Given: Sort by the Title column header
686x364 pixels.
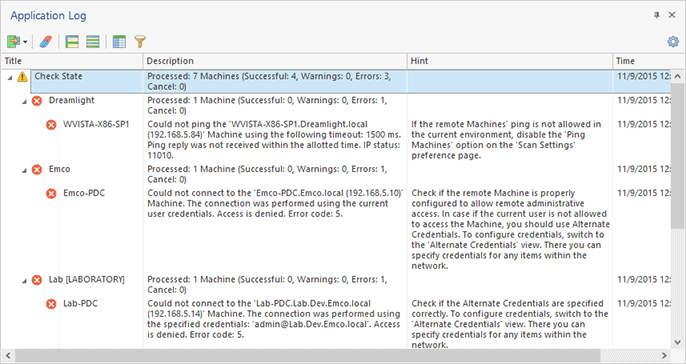Looking at the screenshot, I should [x=73, y=61].
